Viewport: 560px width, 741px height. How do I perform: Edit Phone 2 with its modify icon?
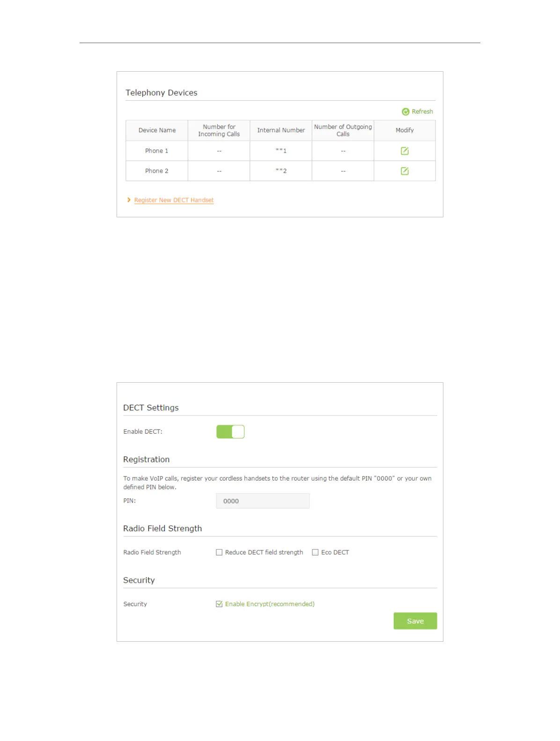click(x=405, y=171)
